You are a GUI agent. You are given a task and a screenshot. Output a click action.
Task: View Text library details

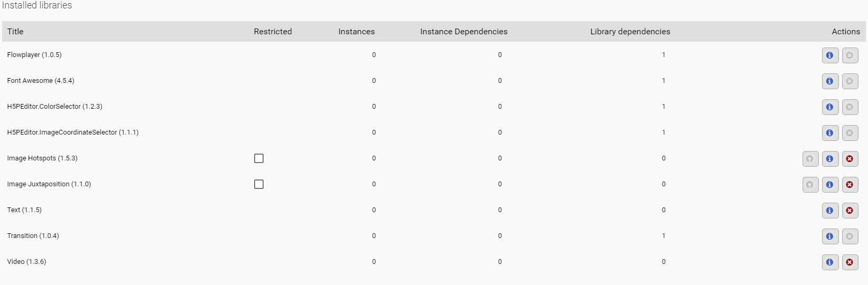[830, 211]
